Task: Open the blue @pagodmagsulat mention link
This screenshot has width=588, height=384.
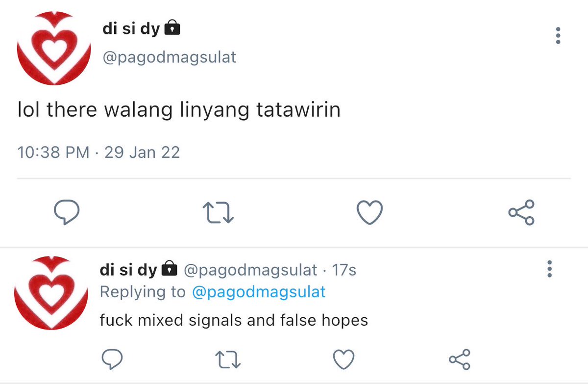Action: coord(259,292)
